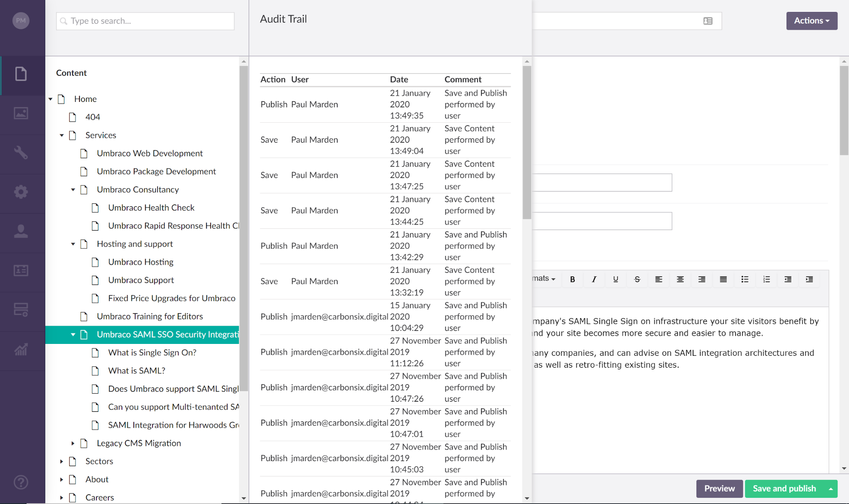The height and width of the screenshot is (504, 849).
Task: Open the Members card icon in sidebar
Action: click(21, 270)
